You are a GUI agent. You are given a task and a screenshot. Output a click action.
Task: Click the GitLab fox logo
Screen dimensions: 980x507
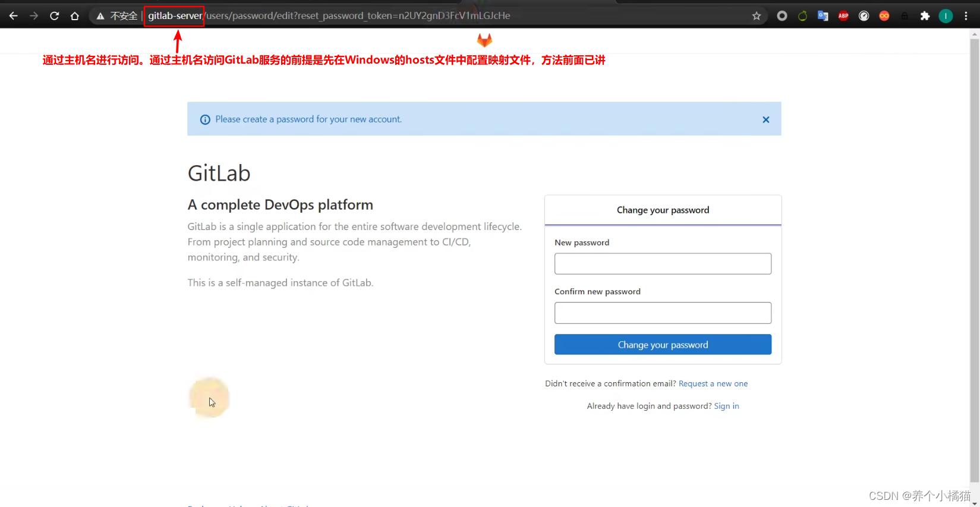coord(484,40)
